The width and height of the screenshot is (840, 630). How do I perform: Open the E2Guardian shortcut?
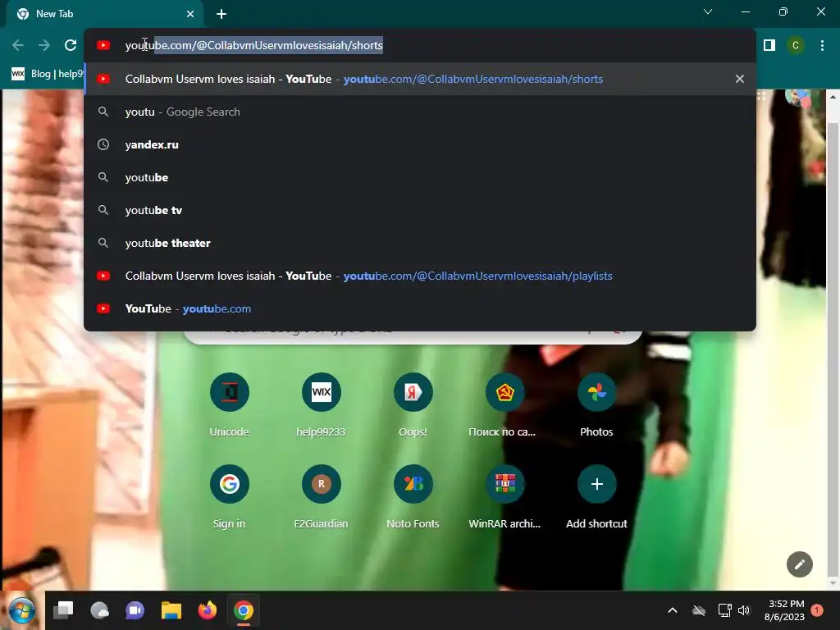(x=321, y=498)
